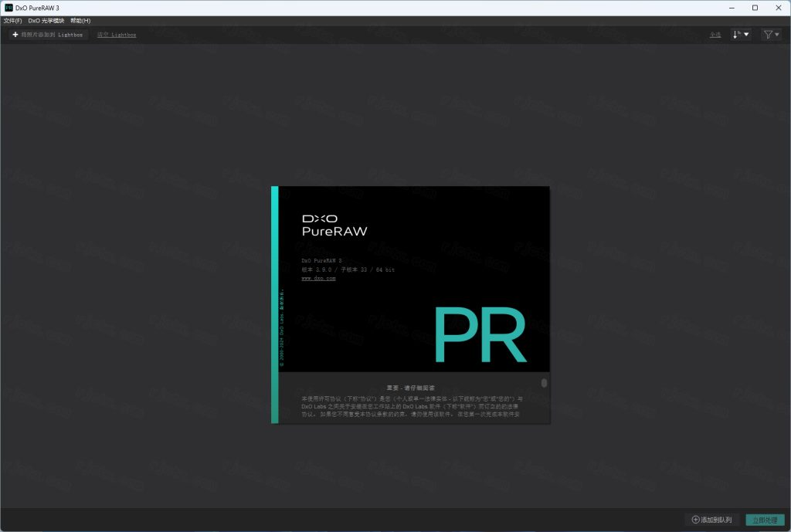Image resolution: width=791 pixels, height=532 pixels.
Task: Click the 清空 Lightbox link
Action: (117, 35)
